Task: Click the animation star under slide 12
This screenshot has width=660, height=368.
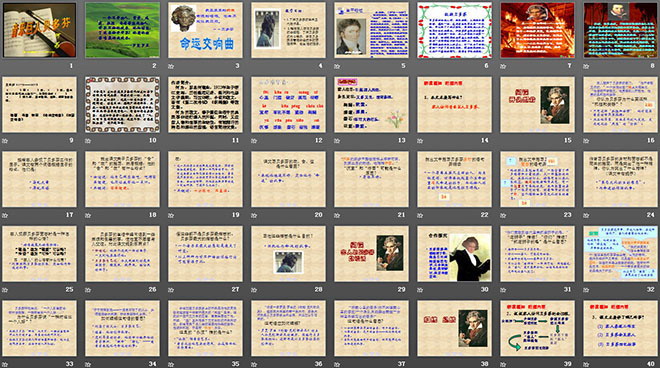Action: (254, 141)
